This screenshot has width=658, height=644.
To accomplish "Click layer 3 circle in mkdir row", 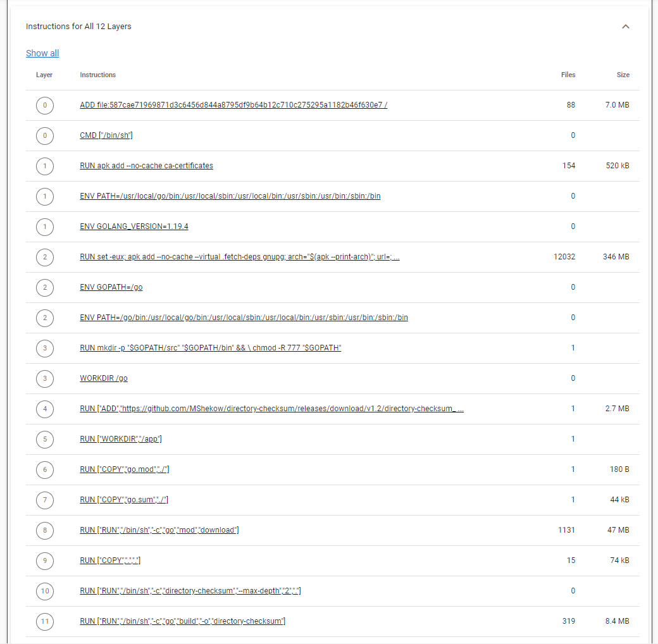I will pos(45,348).
